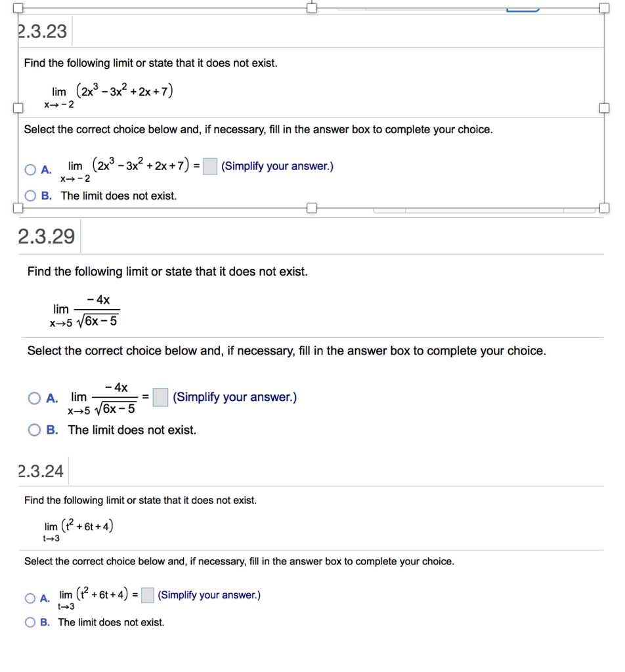
Task: Select choice A for problem 2.3.29
Action: click(33, 398)
